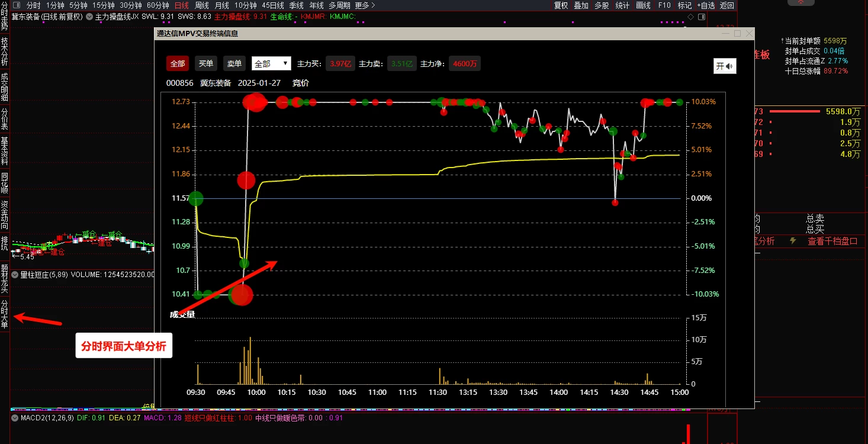Switch to the 5分钟 period tab
This screenshot has height=444, width=868.
click(78, 5)
